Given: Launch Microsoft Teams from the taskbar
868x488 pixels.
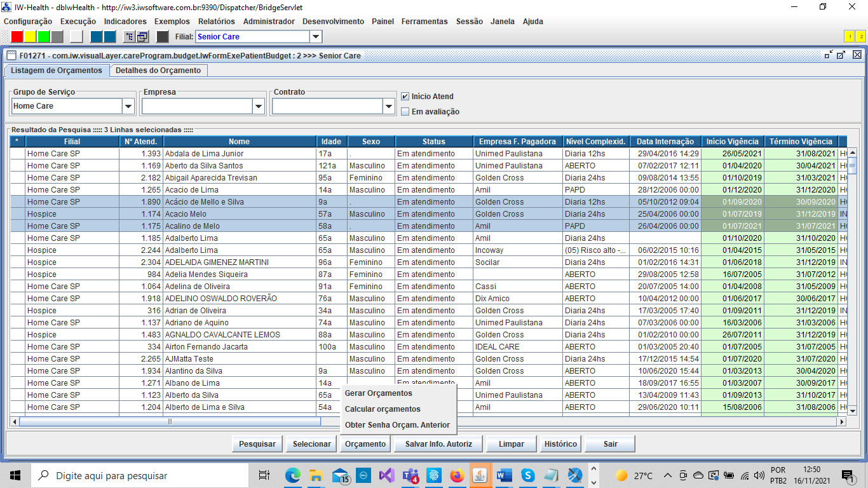Looking at the screenshot, I should pyautogui.click(x=410, y=475).
